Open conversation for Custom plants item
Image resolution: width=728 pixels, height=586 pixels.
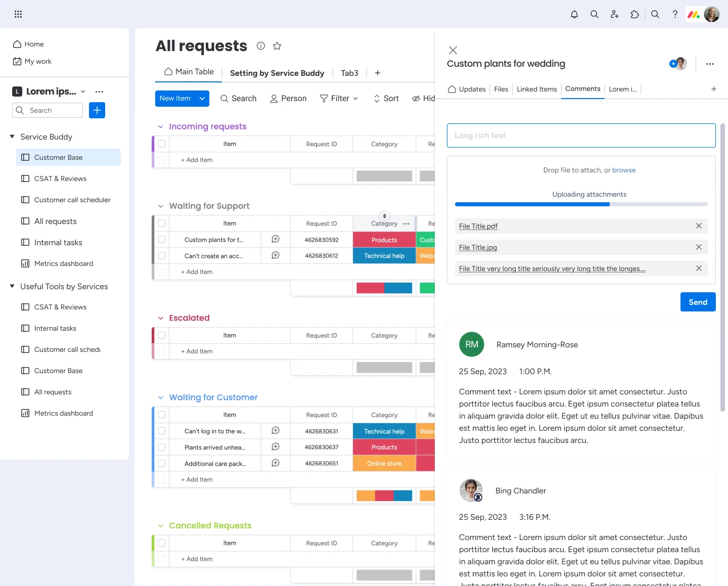click(x=276, y=239)
